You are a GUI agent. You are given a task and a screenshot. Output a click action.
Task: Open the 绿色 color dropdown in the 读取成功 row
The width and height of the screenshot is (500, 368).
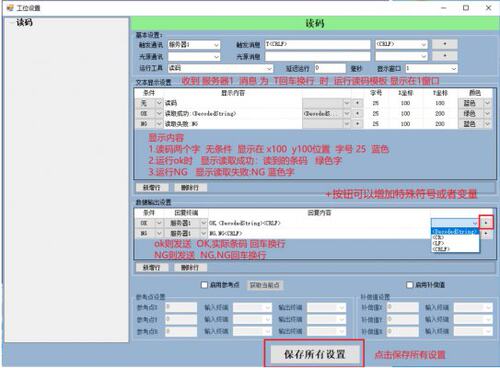point(474,114)
